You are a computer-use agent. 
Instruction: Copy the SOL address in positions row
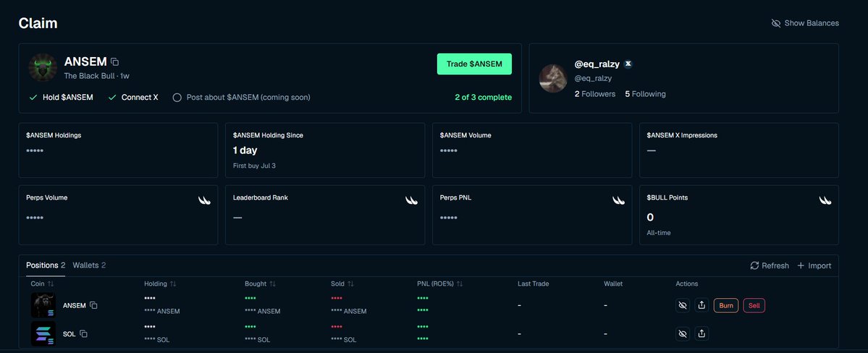point(83,334)
